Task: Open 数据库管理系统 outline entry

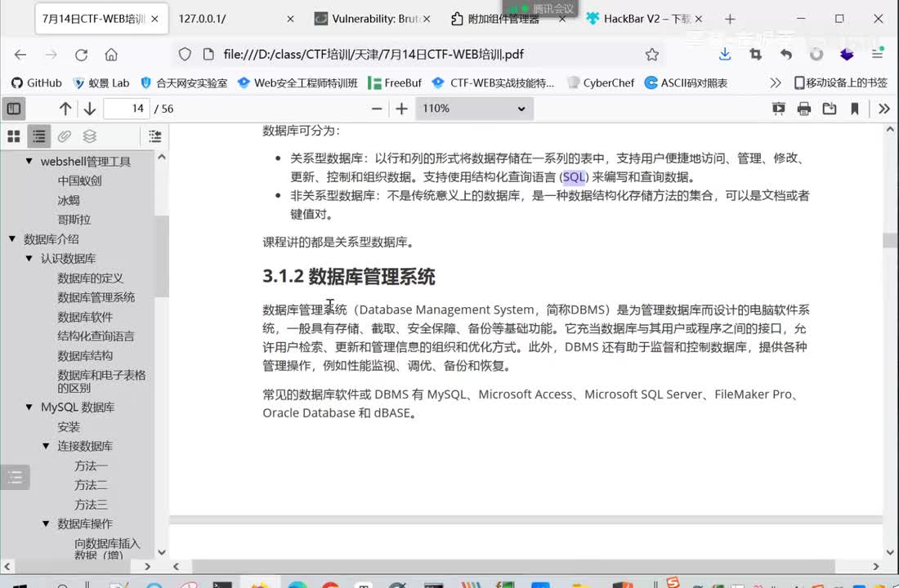Action: coord(96,297)
